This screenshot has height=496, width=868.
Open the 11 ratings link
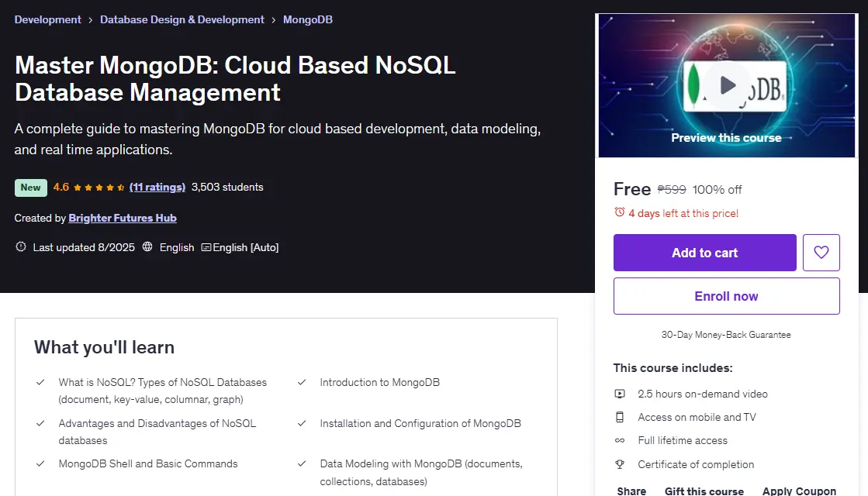[x=157, y=187]
